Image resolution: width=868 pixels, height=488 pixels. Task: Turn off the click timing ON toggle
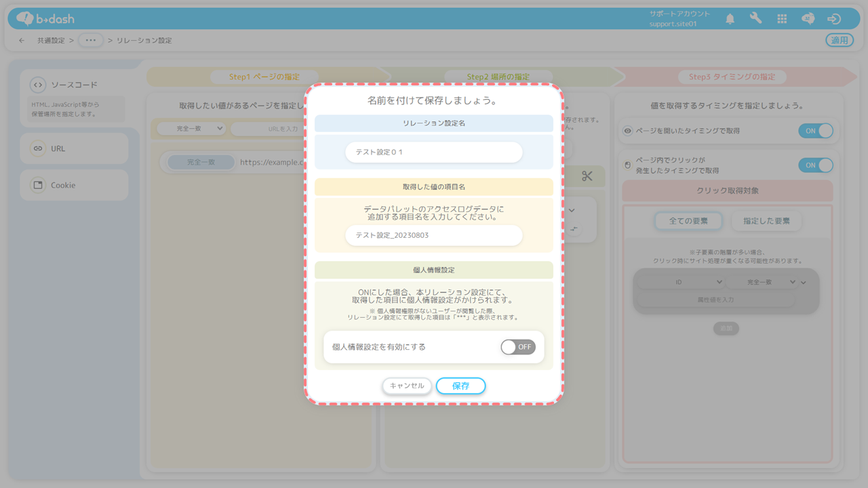click(815, 165)
